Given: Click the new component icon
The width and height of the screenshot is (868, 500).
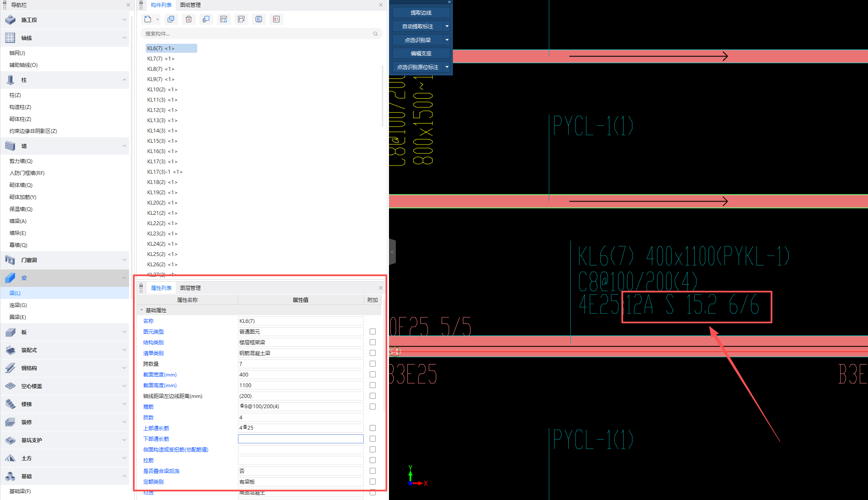Looking at the screenshot, I should point(148,19).
